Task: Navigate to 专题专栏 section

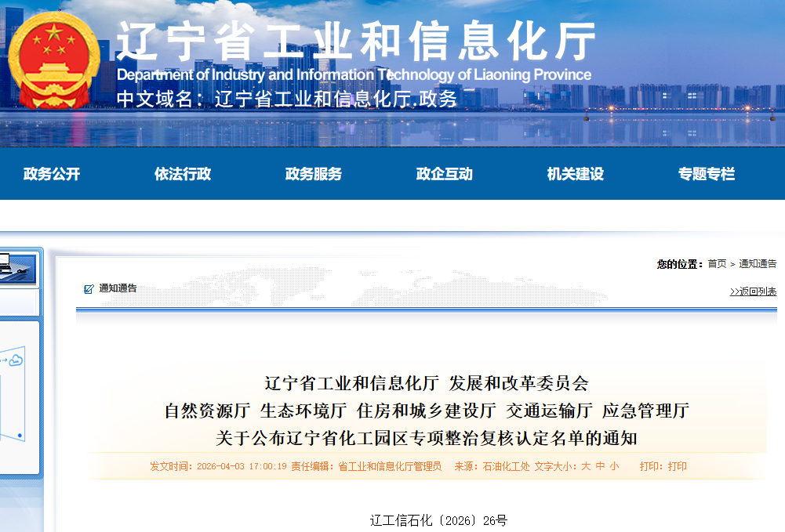Action: pos(707,174)
